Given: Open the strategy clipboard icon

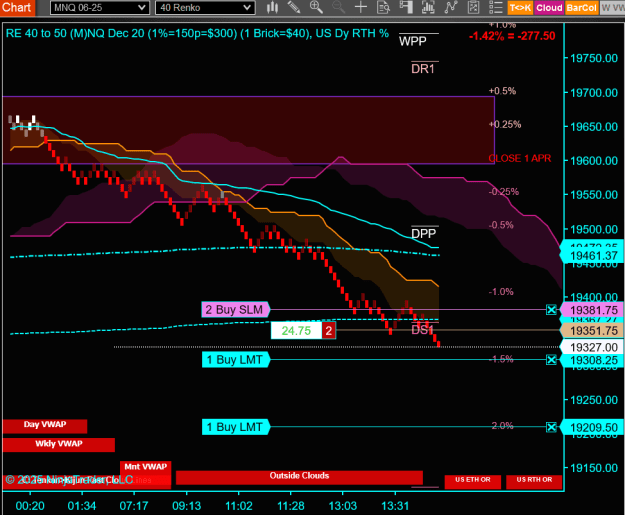Looking at the screenshot, I should [x=473, y=7].
